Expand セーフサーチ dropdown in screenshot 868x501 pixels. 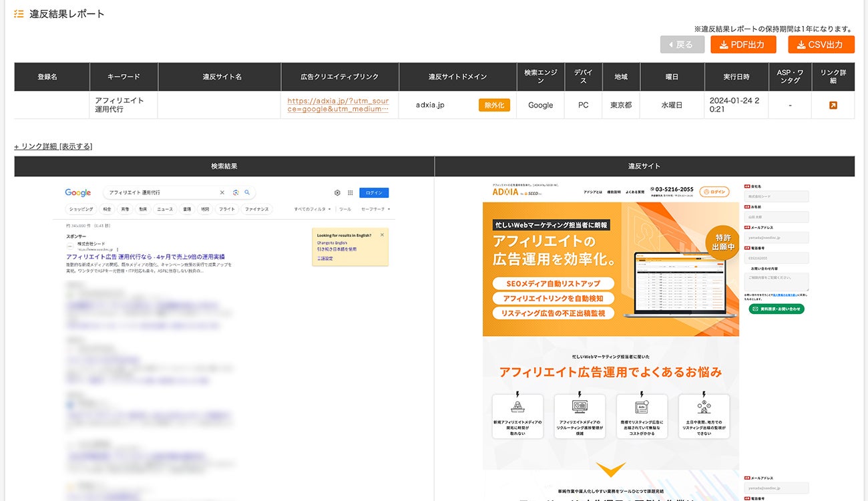(375, 209)
